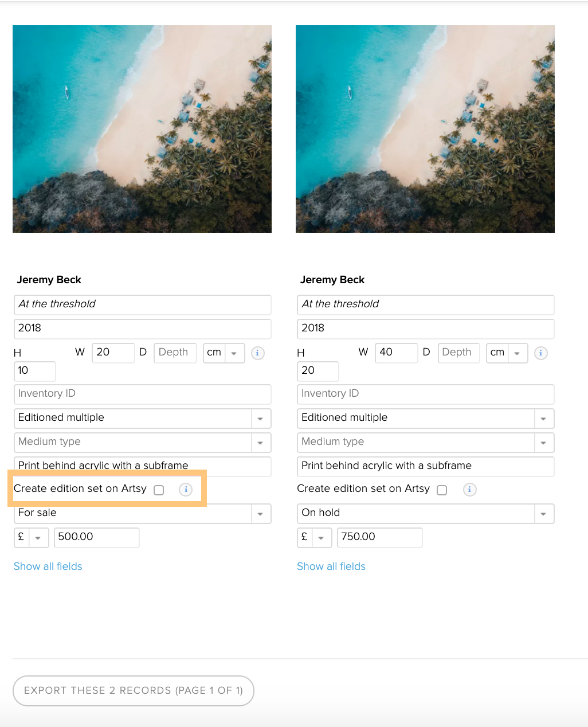This screenshot has width=588, height=727.
Task: Tick Create edition set on Artsy for the second artwork
Action: tap(442, 490)
